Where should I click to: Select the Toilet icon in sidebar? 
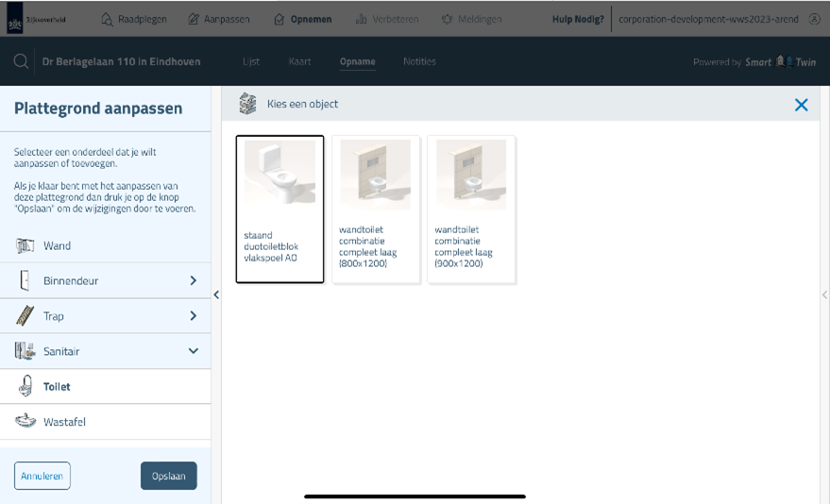[x=25, y=386]
